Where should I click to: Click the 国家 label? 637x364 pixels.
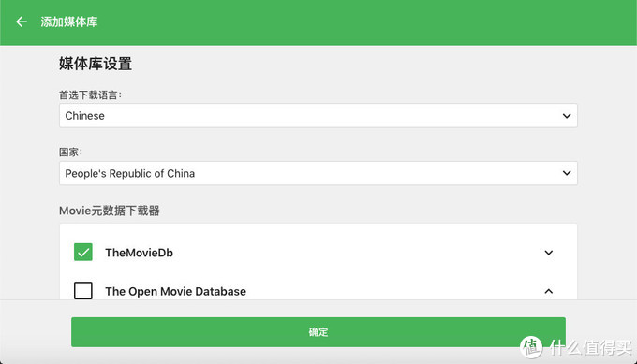click(x=70, y=153)
